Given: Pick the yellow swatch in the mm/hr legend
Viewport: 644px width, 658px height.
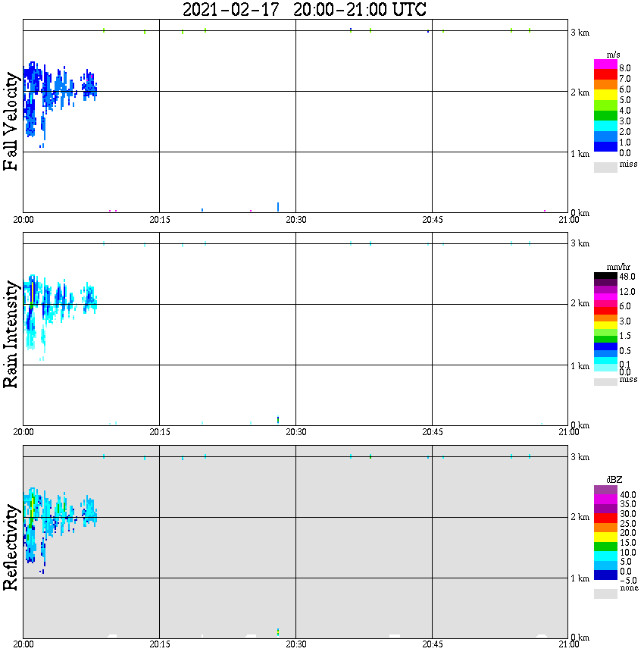Looking at the screenshot, I should (x=605, y=324).
